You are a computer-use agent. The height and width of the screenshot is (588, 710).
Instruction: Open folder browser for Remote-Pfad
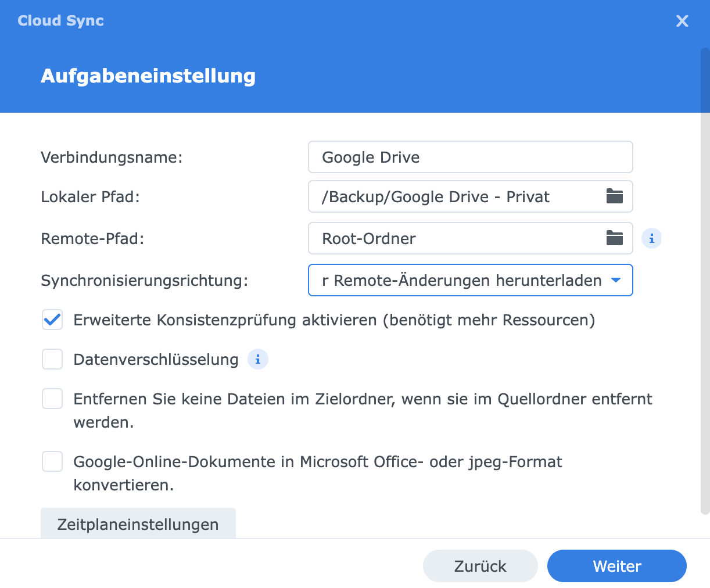(x=614, y=238)
